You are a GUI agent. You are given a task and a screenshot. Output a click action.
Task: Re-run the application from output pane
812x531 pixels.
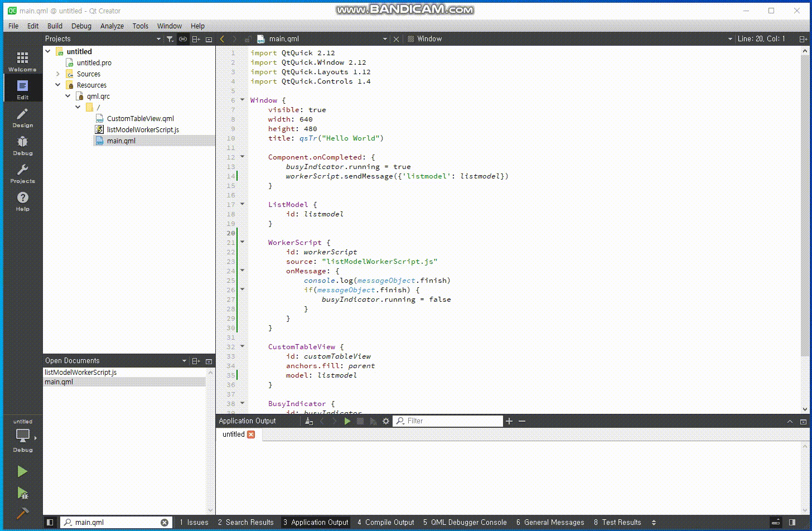tap(347, 421)
